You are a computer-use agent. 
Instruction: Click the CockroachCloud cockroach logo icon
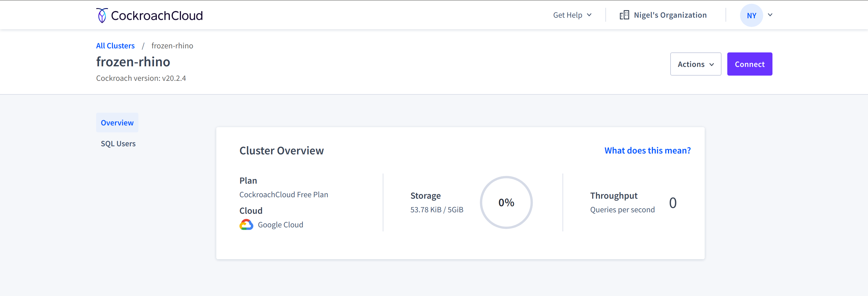click(102, 16)
